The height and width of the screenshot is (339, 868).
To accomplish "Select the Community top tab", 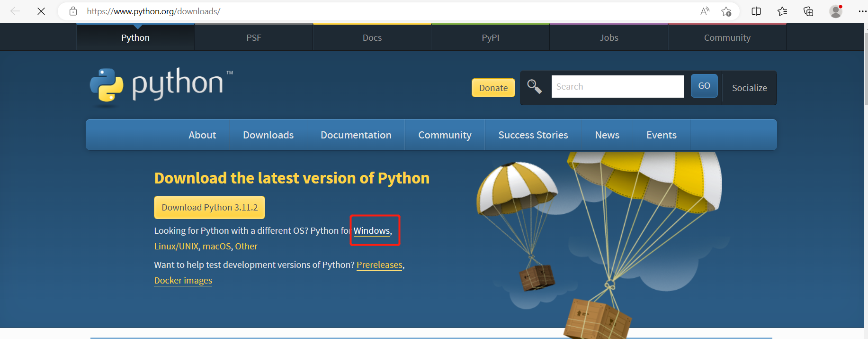I will [x=727, y=37].
